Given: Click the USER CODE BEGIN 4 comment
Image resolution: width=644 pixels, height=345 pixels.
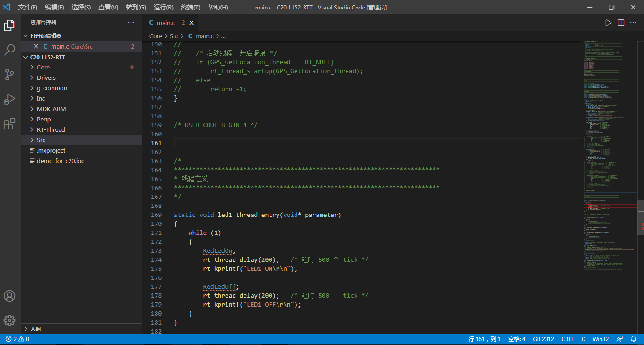Looking at the screenshot, I should click(215, 125).
